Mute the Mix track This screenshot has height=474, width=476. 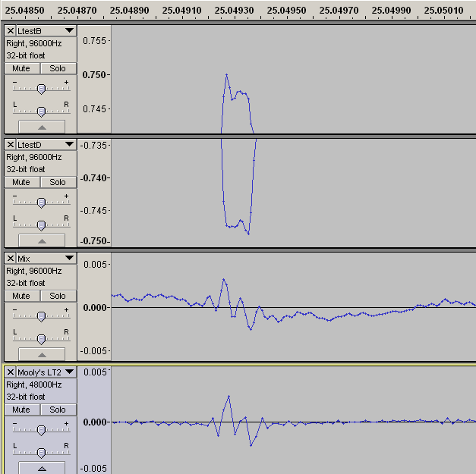[22, 296]
